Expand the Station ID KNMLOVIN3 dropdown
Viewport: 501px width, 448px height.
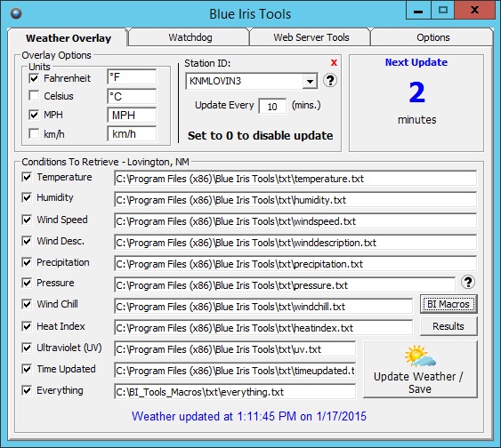[x=310, y=82]
